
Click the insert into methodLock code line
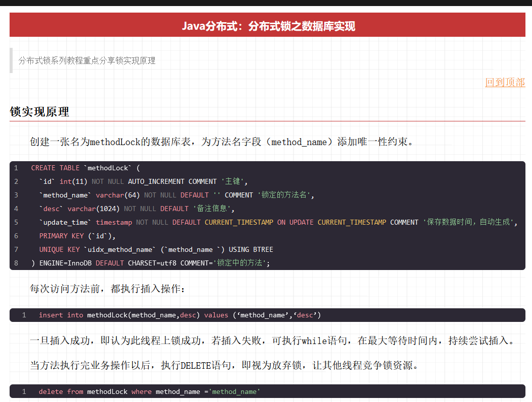coord(180,315)
